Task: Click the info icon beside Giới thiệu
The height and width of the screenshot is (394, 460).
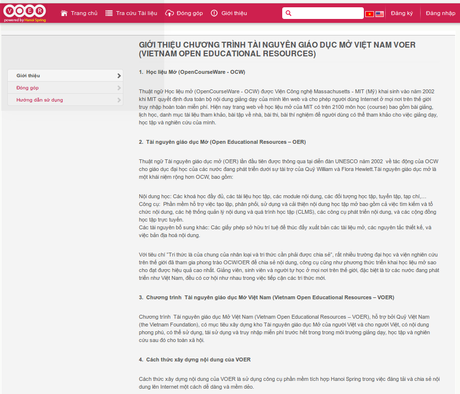Action: [x=214, y=13]
